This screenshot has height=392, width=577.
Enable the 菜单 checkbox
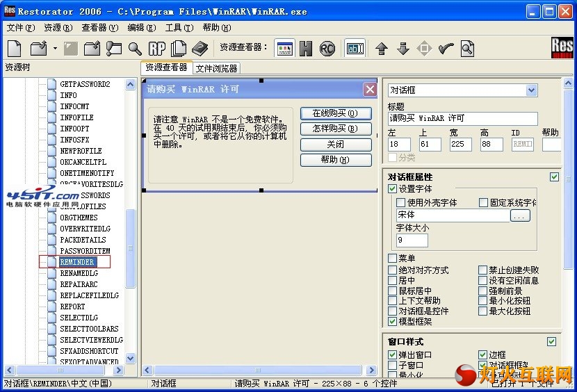tap(392, 258)
